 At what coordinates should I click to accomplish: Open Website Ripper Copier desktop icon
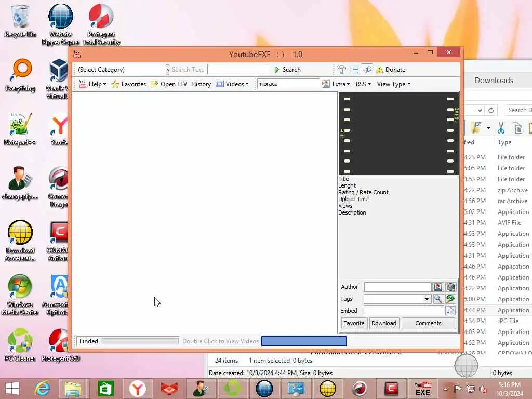(61, 25)
